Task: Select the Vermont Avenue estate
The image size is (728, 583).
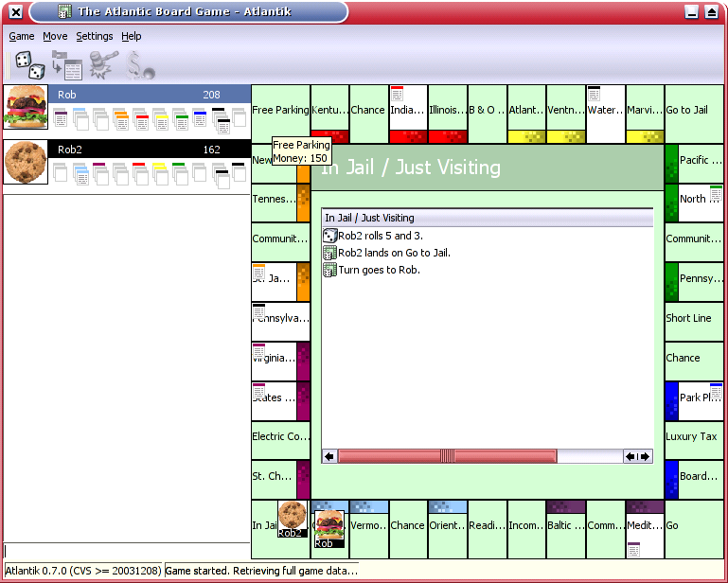Action: point(368,529)
